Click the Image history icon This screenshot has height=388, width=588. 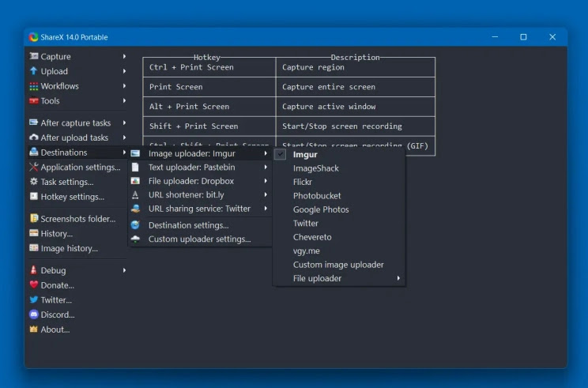(x=34, y=248)
